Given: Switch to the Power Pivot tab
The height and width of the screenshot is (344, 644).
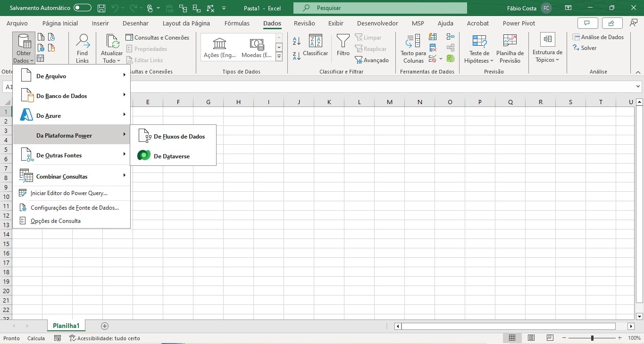Looking at the screenshot, I should [519, 23].
